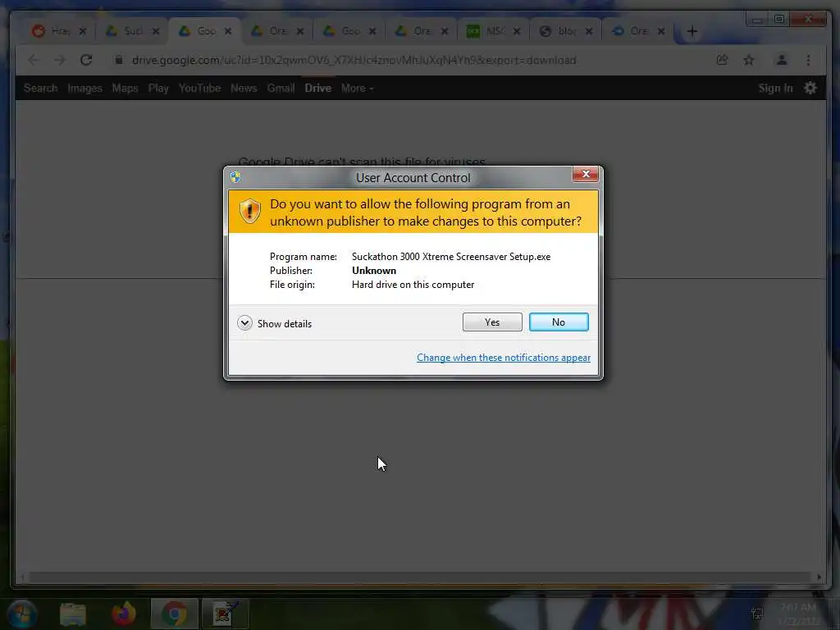
Task: Click the UAC shield icon in title bar
Action: click(x=235, y=177)
